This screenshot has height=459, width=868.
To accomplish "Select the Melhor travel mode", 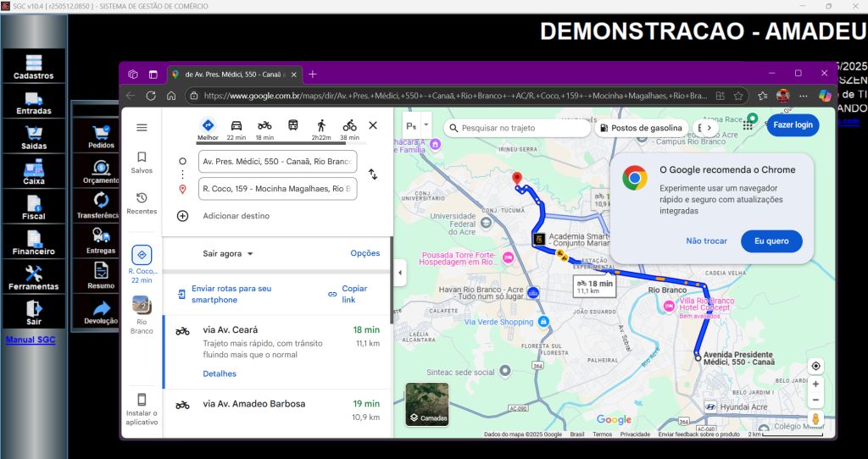I will (x=208, y=130).
